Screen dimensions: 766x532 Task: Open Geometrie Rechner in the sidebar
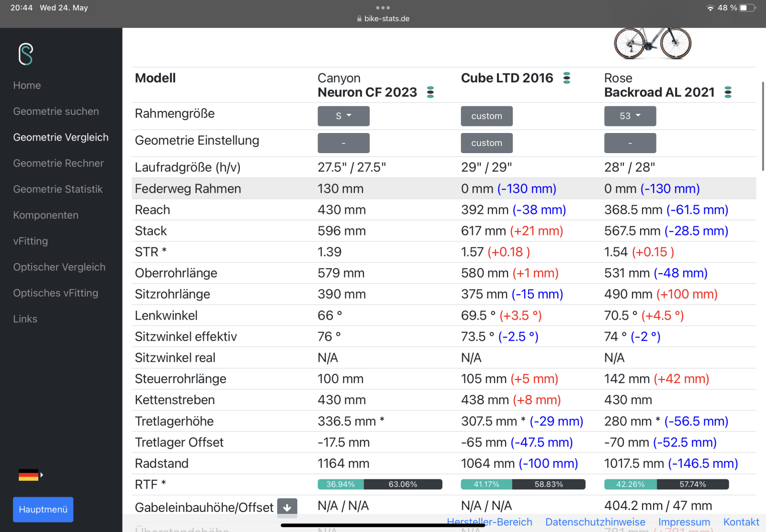click(58, 163)
